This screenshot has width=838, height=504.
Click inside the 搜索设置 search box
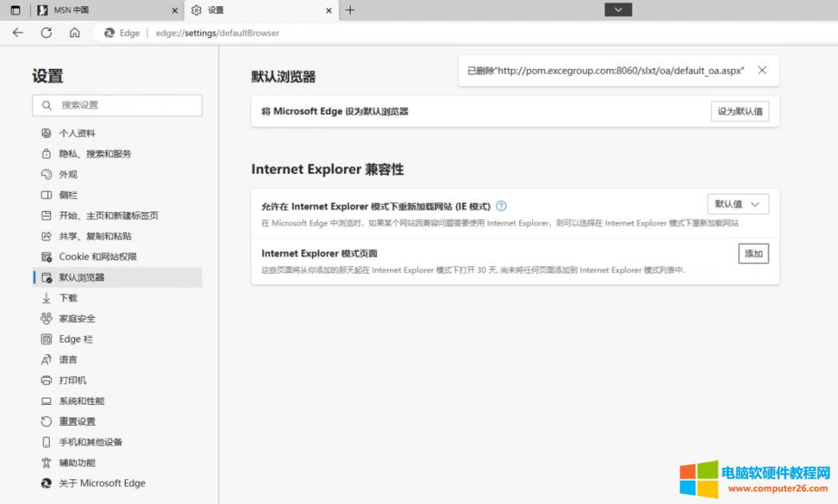(x=116, y=105)
